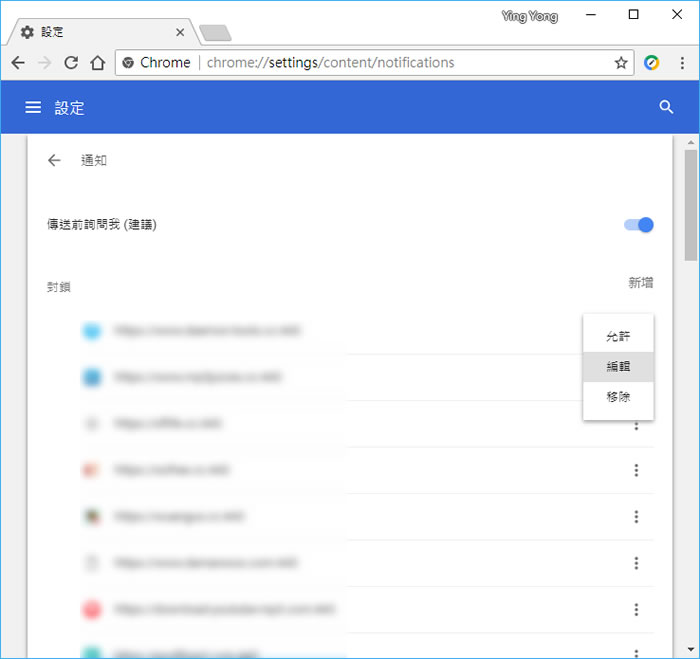Click the home icon in browser toolbar
This screenshot has height=659, width=700.
[97, 63]
